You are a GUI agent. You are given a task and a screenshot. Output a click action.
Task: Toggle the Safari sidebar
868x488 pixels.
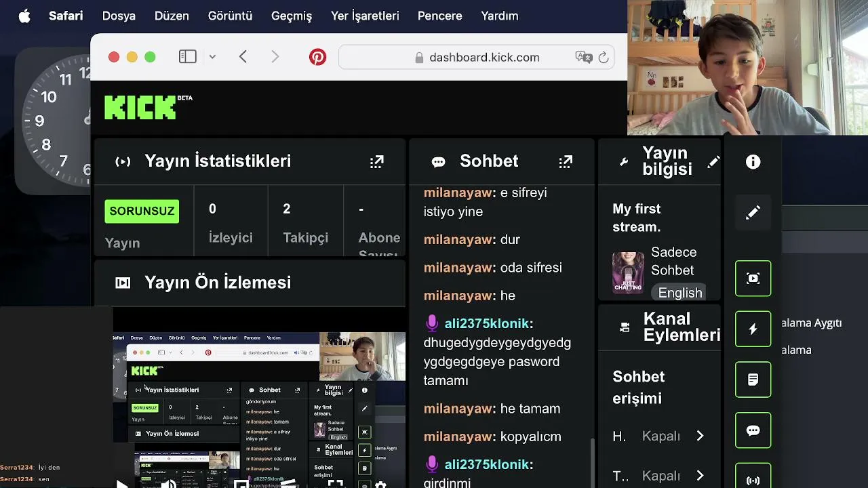[188, 58]
